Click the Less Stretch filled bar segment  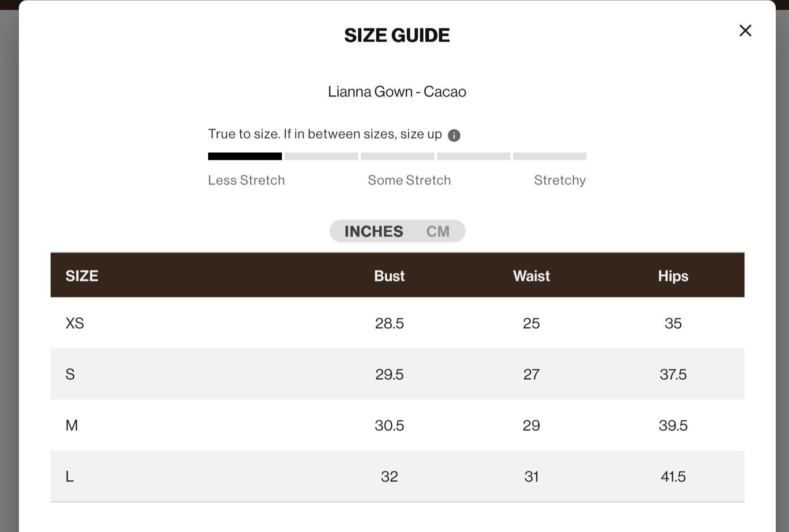[245, 157]
